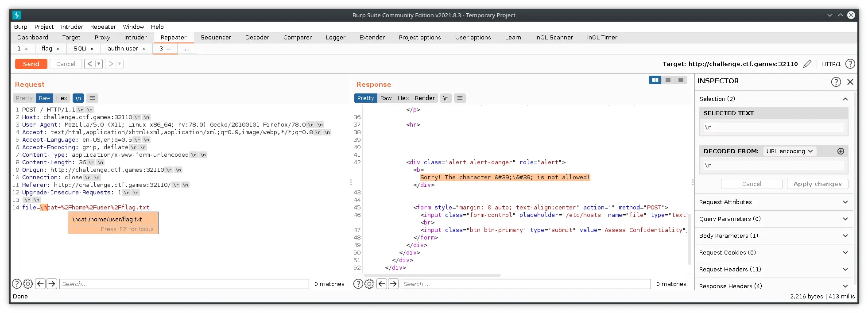Select the 'SQLi' repeater tab
The image size is (868, 313).
(x=80, y=49)
